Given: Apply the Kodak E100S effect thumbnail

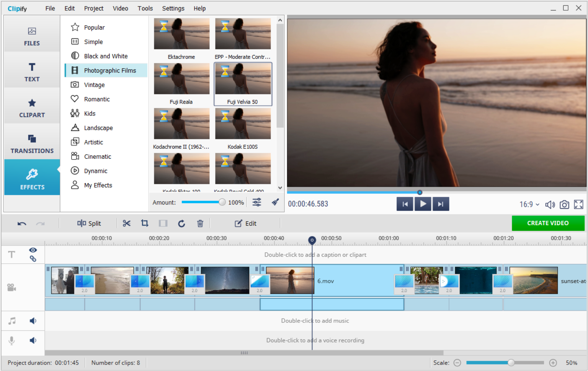Looking at the screenshot, I should tap(243, 124).
